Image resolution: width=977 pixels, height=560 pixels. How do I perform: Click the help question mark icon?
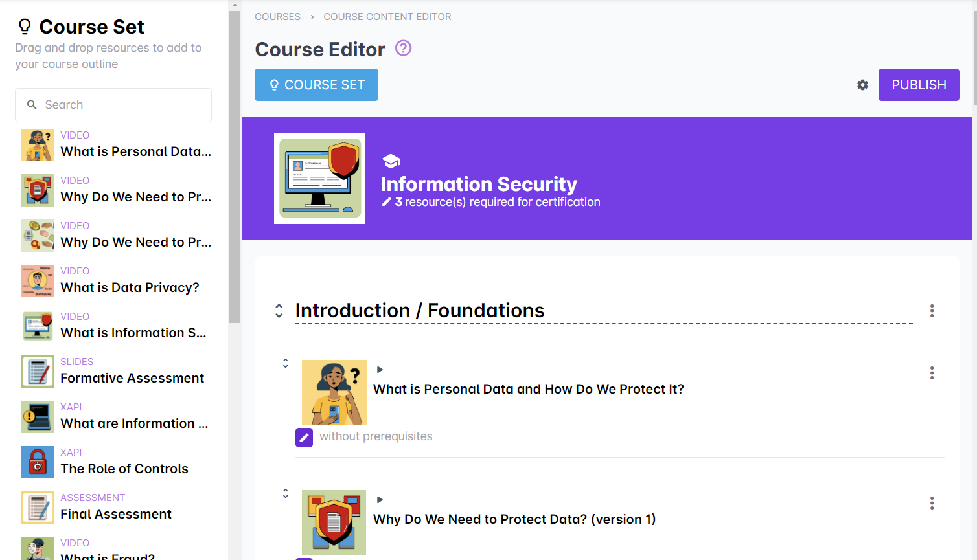403,49
